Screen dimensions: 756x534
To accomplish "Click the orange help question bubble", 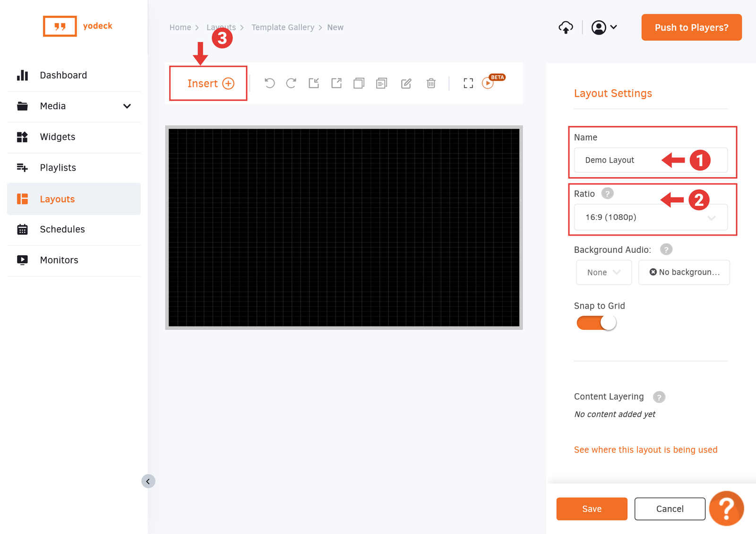I will 726,508.
